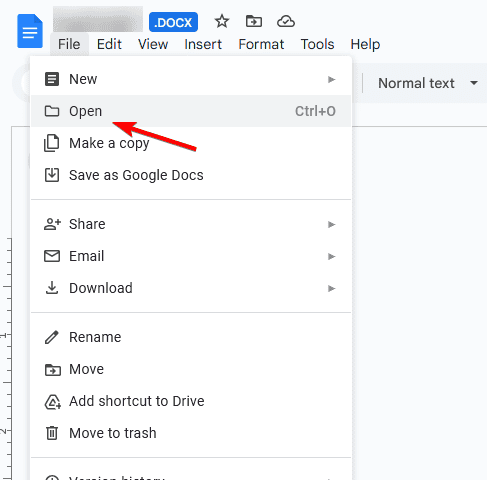The image size is (487, 480).
Task: Expand the New submenu arrow
Action: (x=331, y=79)
